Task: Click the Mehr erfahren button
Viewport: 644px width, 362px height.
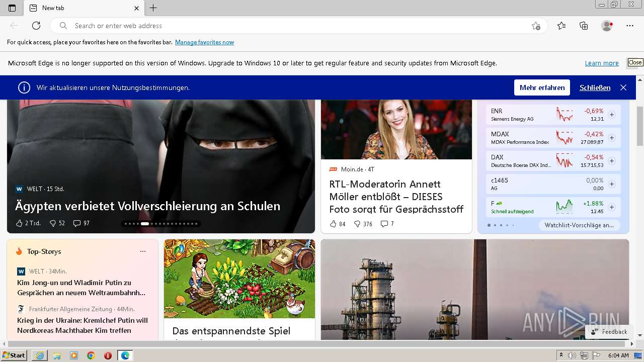Action: [542, 87]
